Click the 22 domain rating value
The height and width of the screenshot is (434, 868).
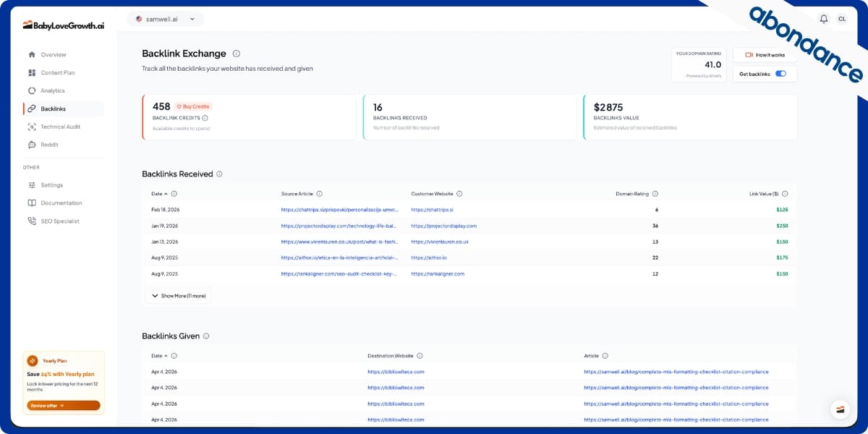point(655,258)
